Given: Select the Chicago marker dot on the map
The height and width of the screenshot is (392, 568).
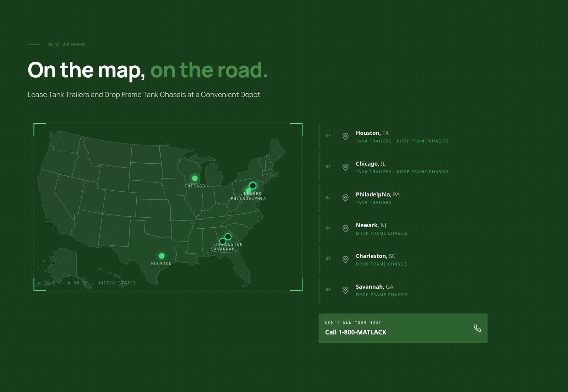Looking at the screenshot, I should [195, 178].
